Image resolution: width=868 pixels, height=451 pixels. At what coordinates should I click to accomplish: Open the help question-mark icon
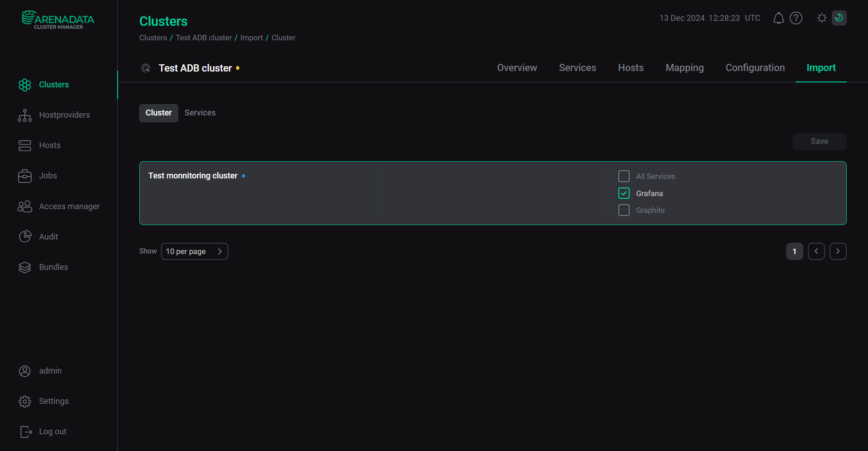point(796,18)
